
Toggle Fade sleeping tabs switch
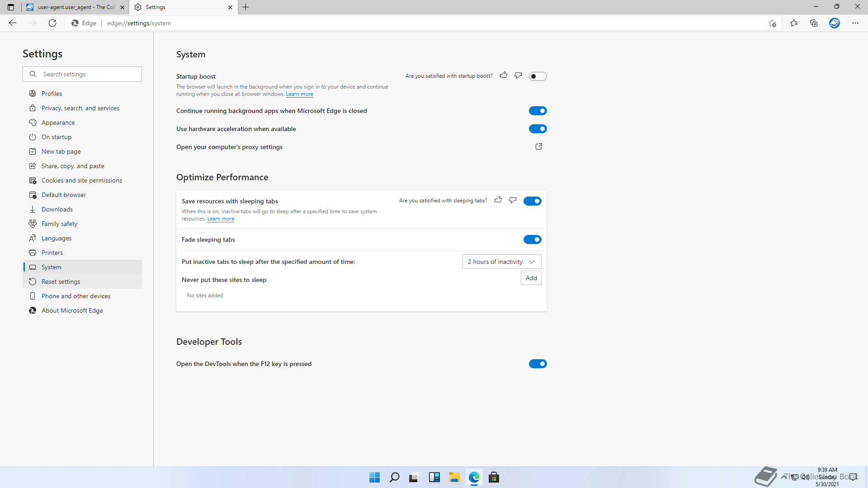(x=532, y=239)
